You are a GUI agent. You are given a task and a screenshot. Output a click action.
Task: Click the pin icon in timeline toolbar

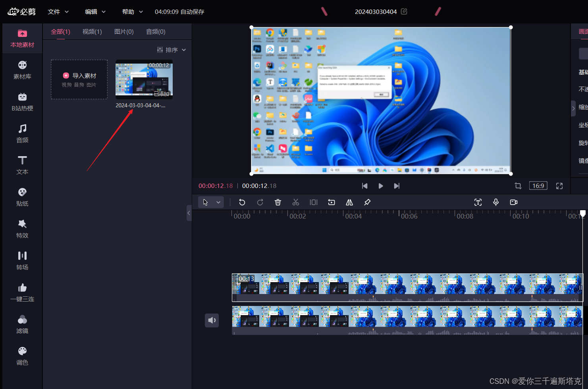(x=367, y=202)
